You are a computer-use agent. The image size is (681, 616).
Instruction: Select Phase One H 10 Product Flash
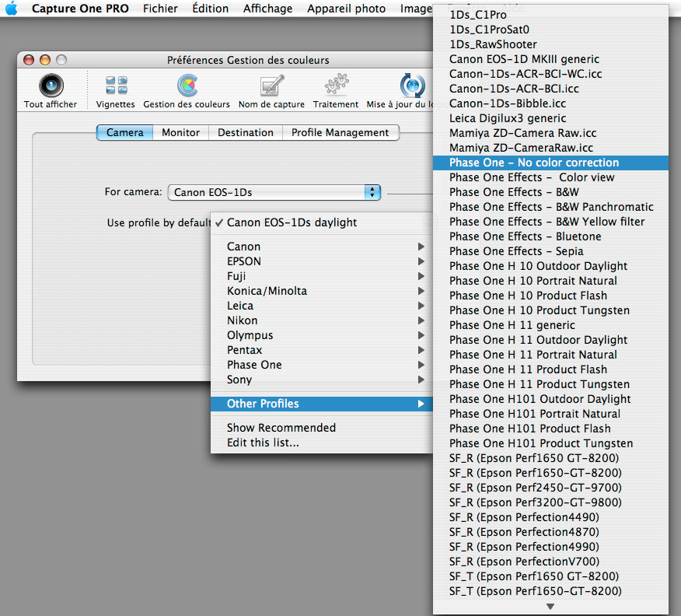coord(550,296)
